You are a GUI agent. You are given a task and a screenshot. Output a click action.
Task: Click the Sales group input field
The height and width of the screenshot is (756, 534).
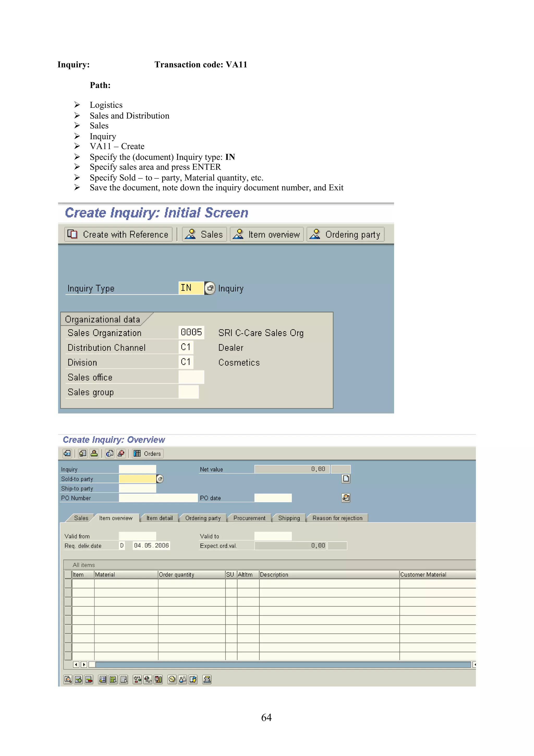(x=189, y=392)
